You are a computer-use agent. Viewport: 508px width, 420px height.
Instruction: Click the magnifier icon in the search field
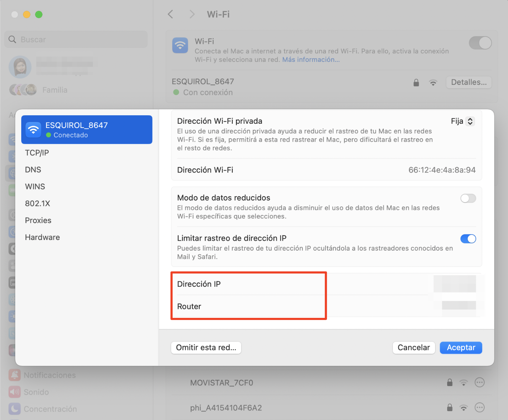[x=12, y=39]
